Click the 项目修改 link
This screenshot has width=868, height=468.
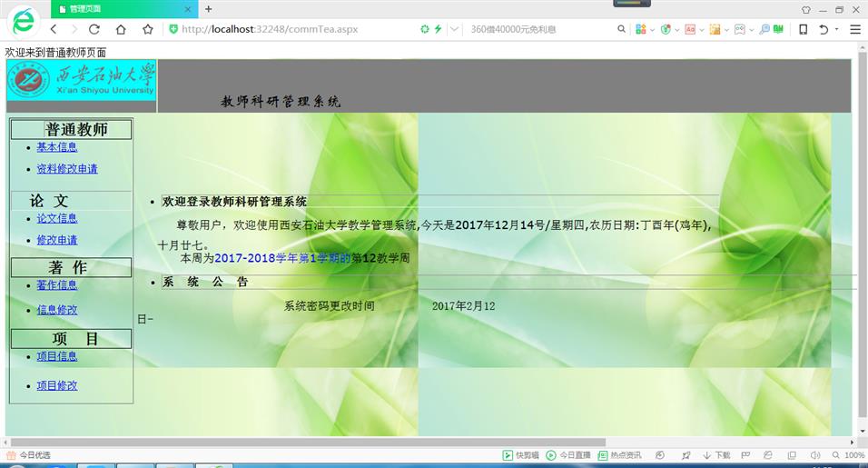tap(56, 385)
